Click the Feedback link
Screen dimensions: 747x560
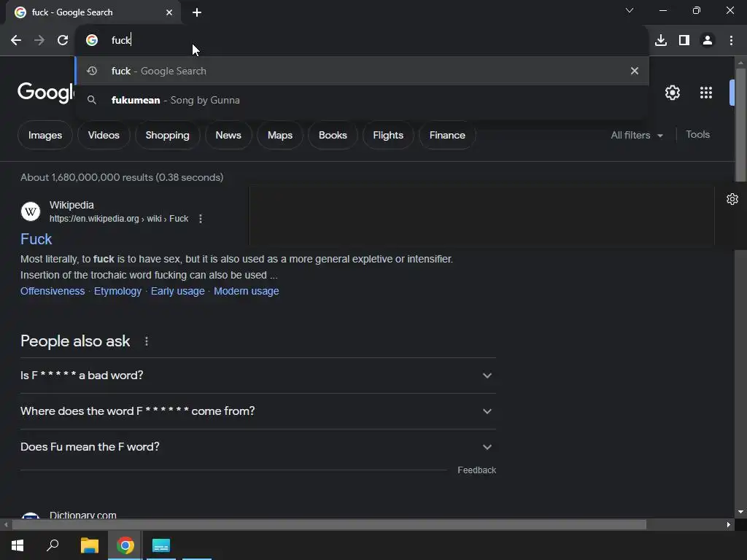click(476, 470)
